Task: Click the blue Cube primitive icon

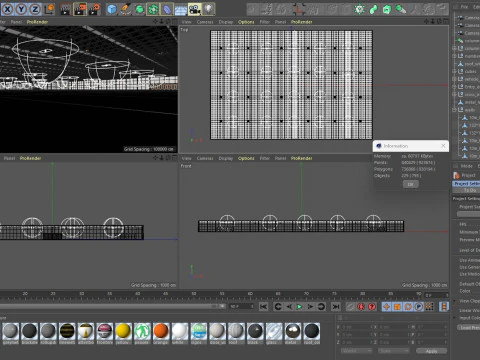Action: click(x=112, y=9)
